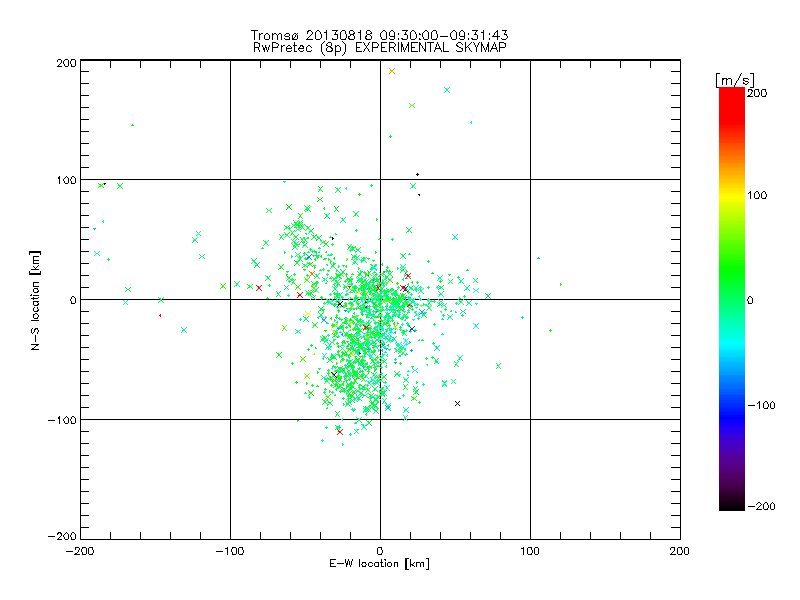
Task: Click the 100 label on the colorbar
Action: (757, 195)
